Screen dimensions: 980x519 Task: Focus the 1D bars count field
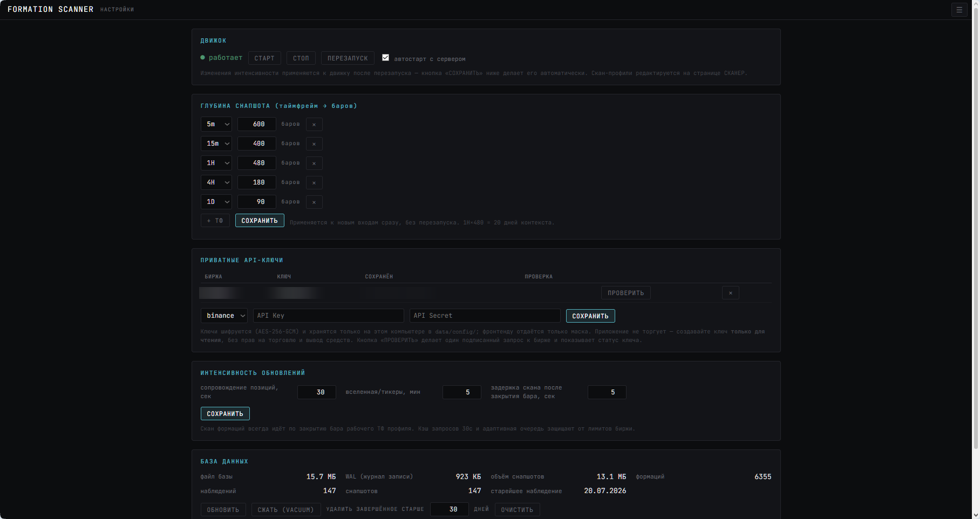coord(257,202)
